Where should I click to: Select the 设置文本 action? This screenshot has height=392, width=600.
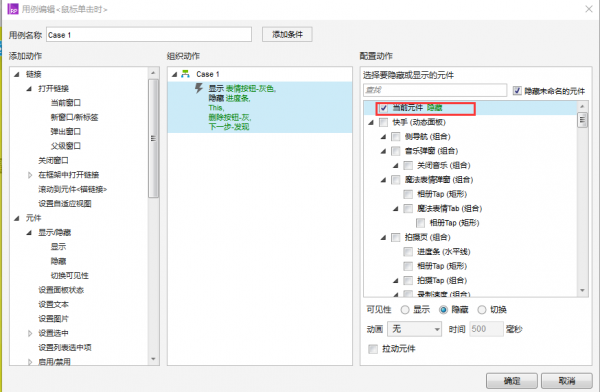point(53,304)
